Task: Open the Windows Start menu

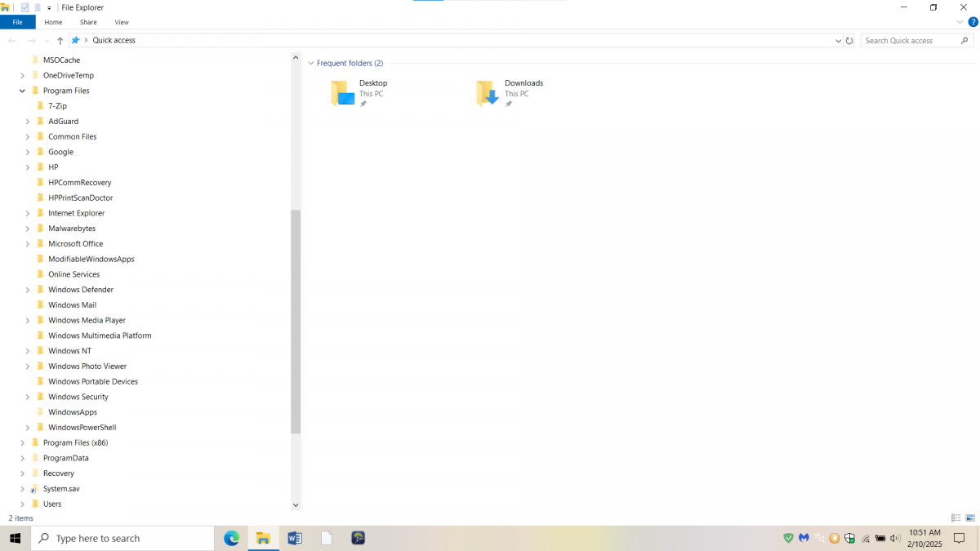Action: tap(15, 538)
